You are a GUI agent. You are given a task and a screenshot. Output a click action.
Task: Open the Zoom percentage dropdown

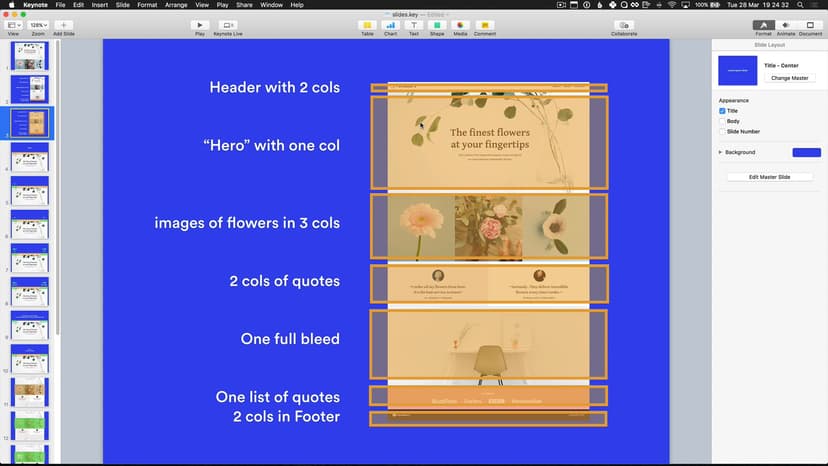pyautogui.click(x=38, y=24)
